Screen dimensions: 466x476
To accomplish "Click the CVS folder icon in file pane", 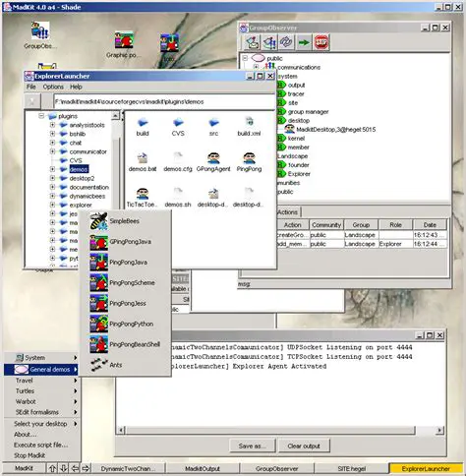I will (178, 123).
